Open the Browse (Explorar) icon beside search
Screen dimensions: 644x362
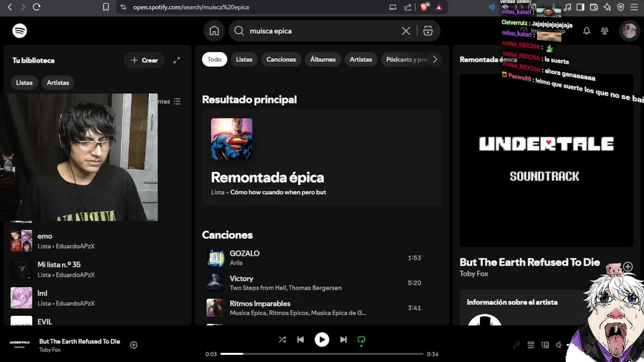click(428, 31)
